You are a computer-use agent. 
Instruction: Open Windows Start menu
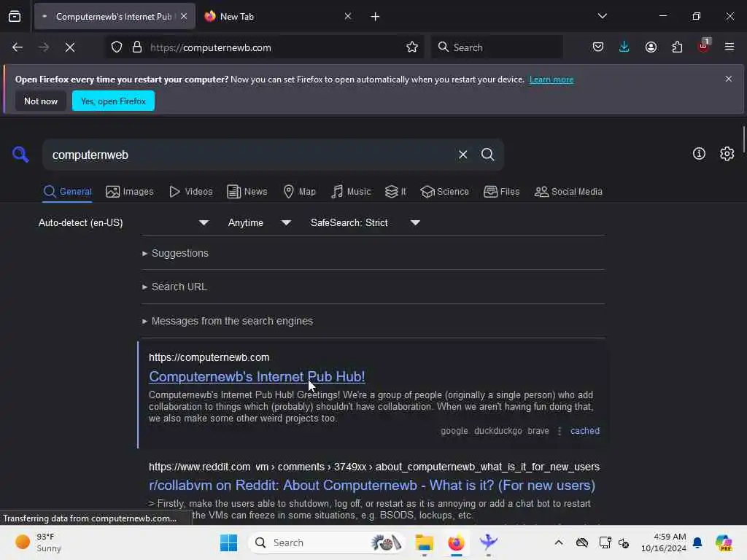(x=228, y=542)
